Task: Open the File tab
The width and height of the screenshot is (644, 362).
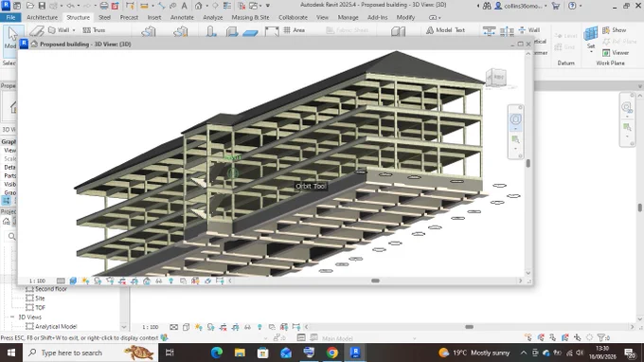Action: pyautogui.click(x=10, y=17)
